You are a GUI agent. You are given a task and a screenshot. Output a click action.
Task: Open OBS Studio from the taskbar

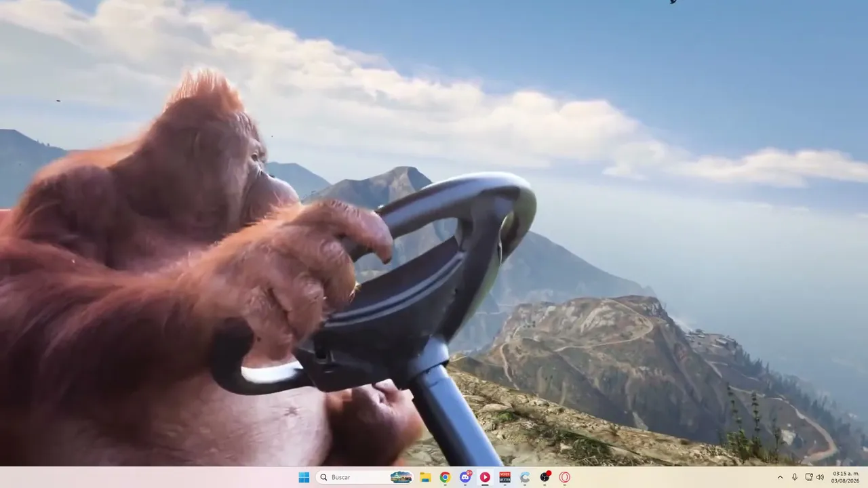tap(545, 477)
